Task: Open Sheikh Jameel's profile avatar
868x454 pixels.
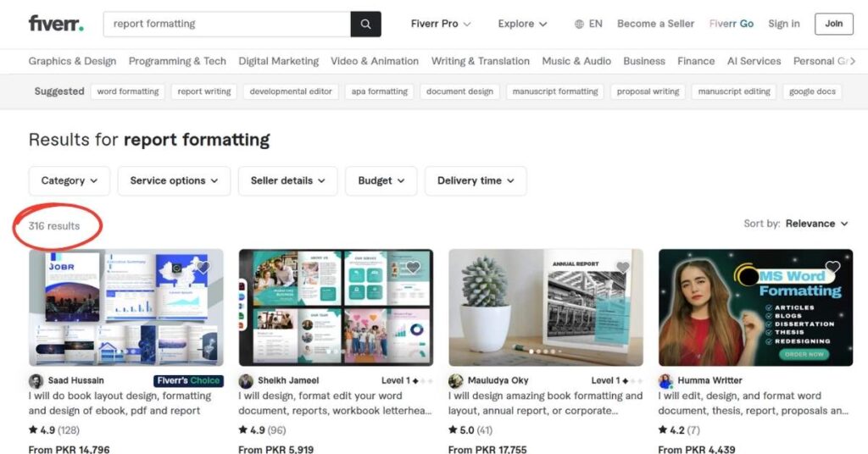Action: (x=246, y=380)
